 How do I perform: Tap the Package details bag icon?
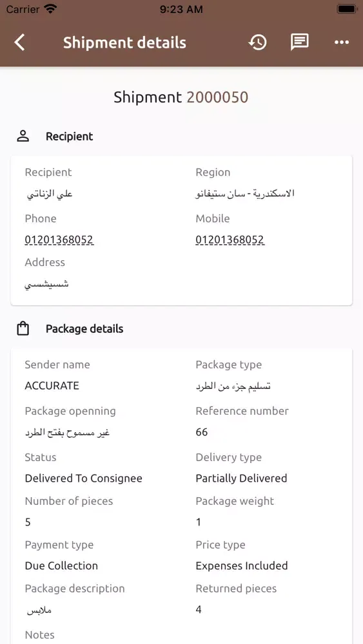[23, 328]
